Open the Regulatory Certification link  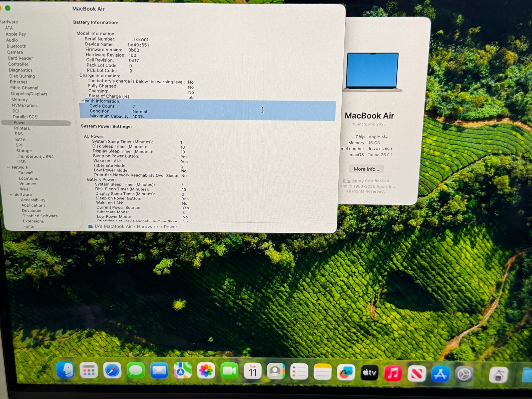366,181
